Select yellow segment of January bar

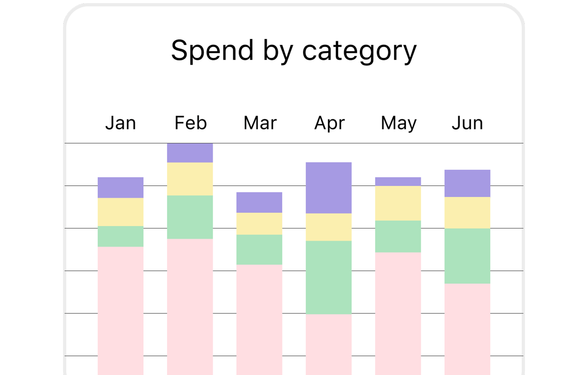point(121,212)
